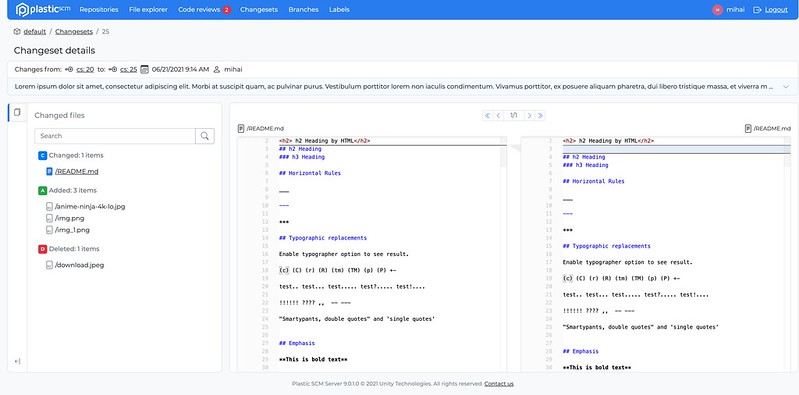Open changeset cs: 20 link

85,69
